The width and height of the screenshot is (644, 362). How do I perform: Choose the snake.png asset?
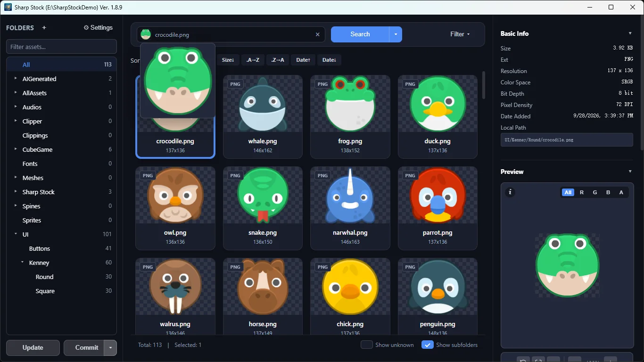(x=263, y=208)
